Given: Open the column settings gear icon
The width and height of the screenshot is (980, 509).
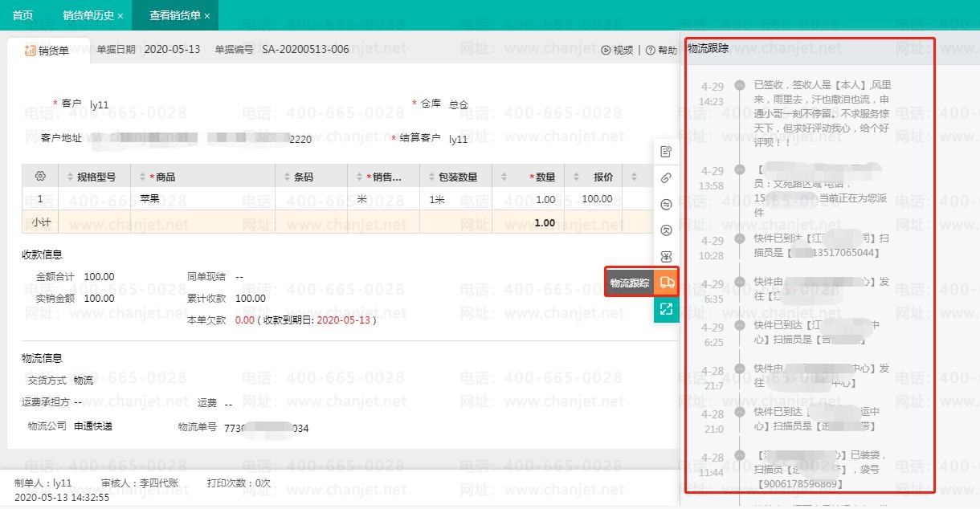Looking at the screenshot, I should (40, 177).
